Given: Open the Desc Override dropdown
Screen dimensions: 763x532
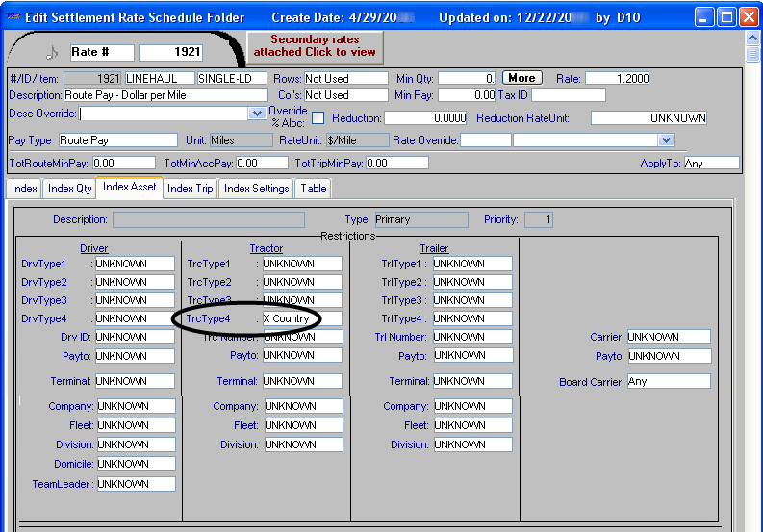Looking at the screenshot, I should 257,114.
